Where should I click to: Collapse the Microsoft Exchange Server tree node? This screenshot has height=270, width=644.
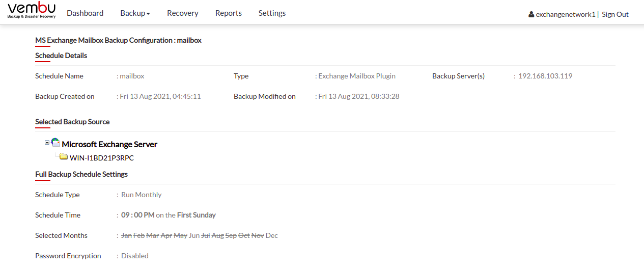pos(47,143)
